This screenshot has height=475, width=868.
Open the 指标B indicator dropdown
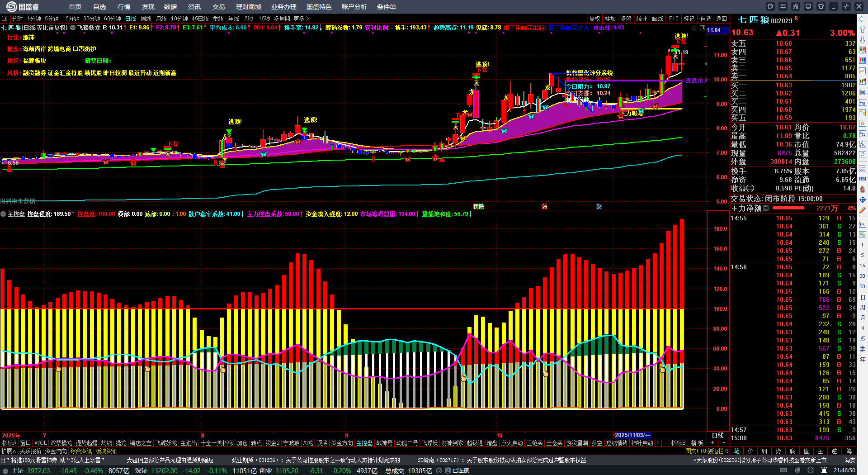coord(678,443)
